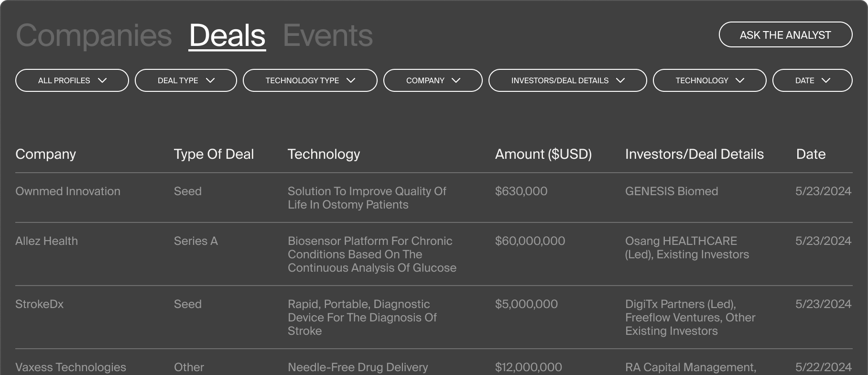
Task: Click the Other deal type cell
Action: tap(189, 367)
